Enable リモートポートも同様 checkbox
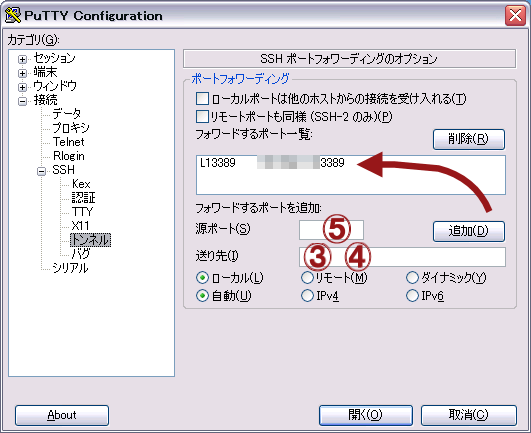531x433 pixels. point(202,117)
